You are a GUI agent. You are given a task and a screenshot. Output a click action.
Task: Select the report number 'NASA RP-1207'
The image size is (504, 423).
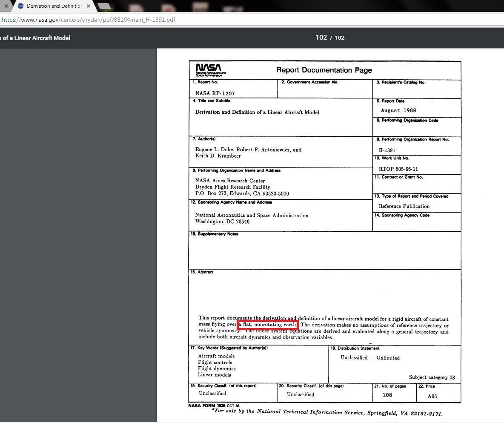[x=215, y=93]
